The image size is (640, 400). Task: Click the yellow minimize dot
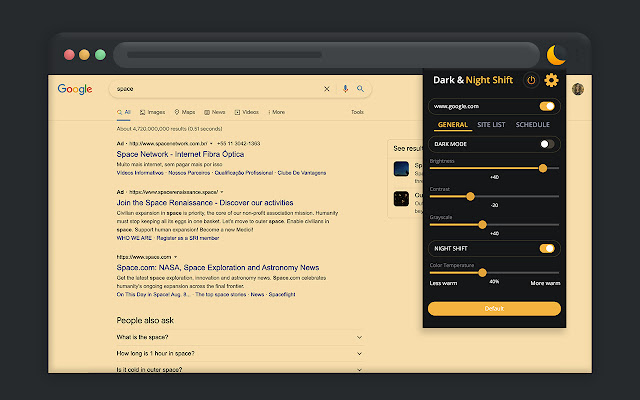coord(84,55)
